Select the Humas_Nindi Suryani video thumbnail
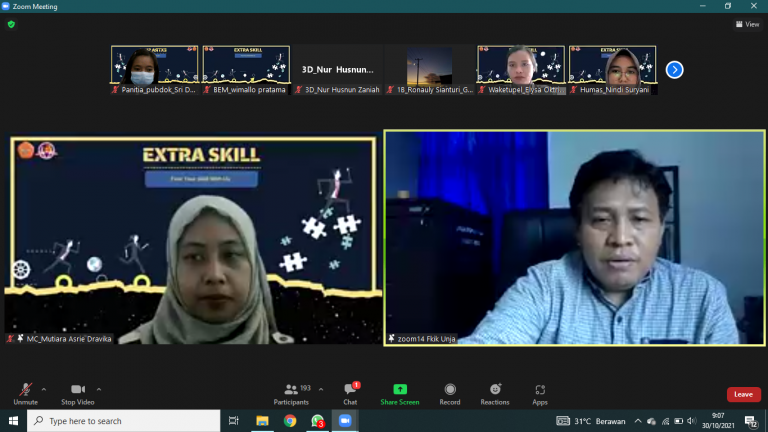 pos(613,66)
